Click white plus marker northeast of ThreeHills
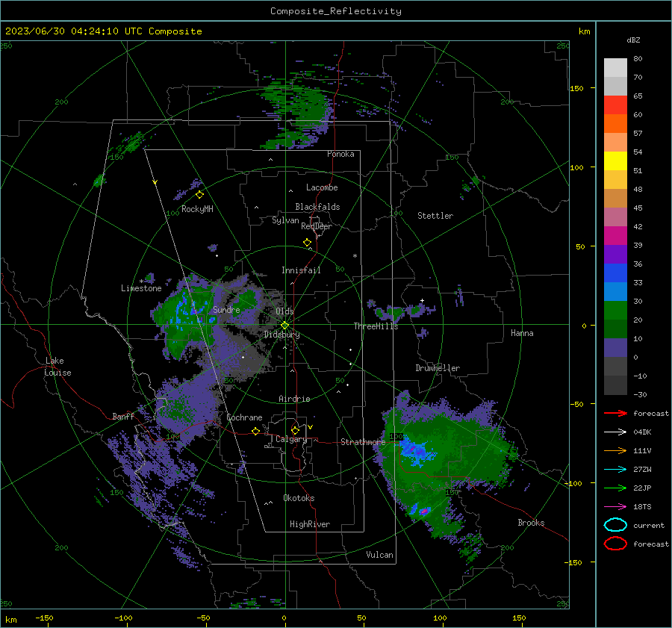The image size is (672, 628). click(x=422, y=300)
